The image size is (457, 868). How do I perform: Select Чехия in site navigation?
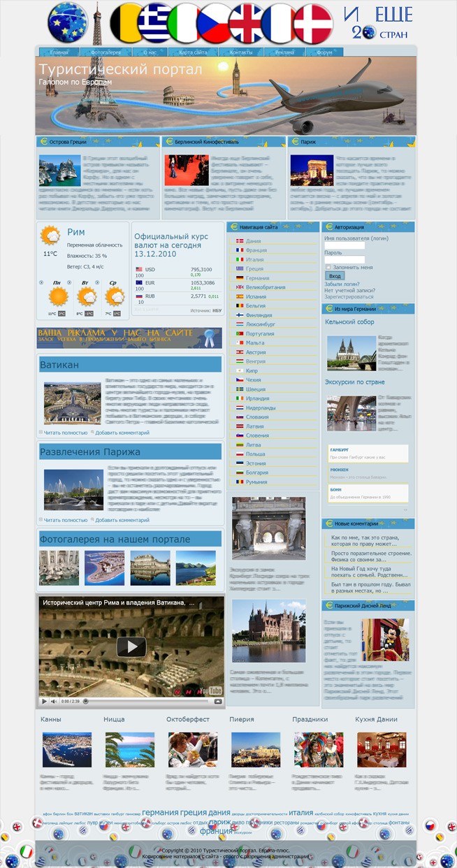(x=254, y=379)
